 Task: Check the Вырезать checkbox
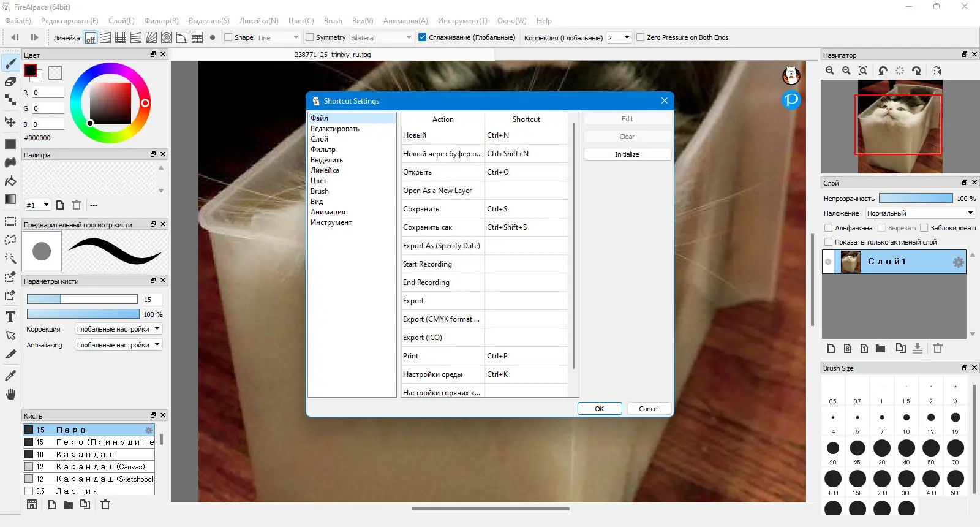(881, 228)
